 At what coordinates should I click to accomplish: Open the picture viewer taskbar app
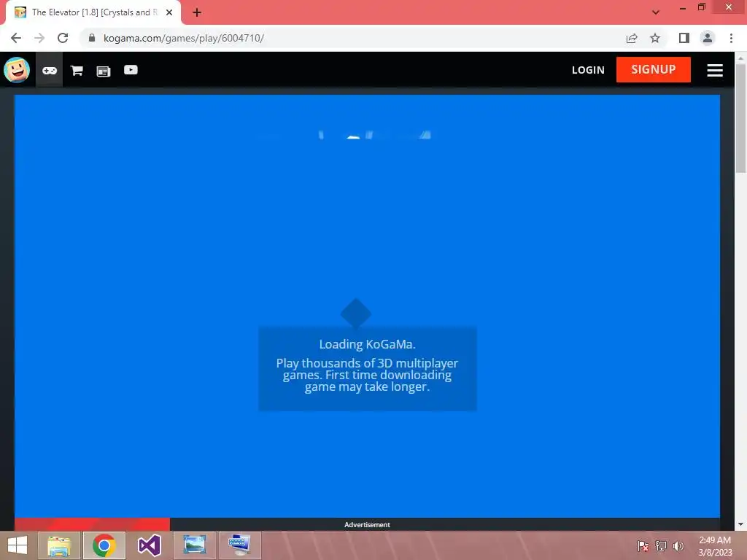[194, 545]
